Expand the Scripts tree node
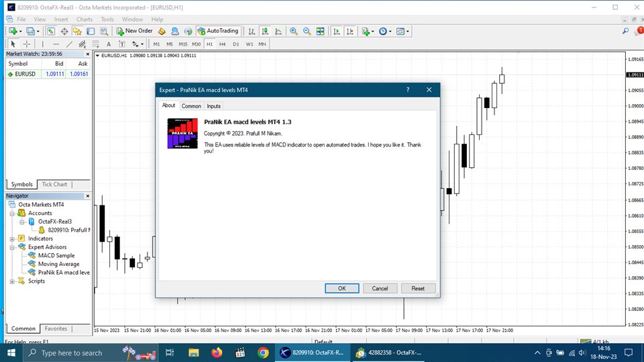The width and height of the screenshot is (644, 362). (x=12, y=281)
